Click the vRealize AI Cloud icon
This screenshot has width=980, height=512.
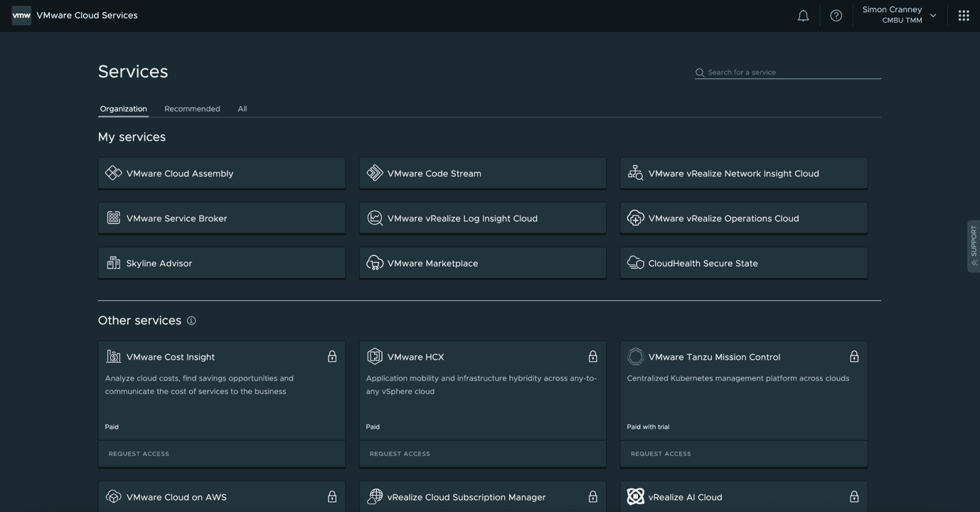click(x=636, y=496)
